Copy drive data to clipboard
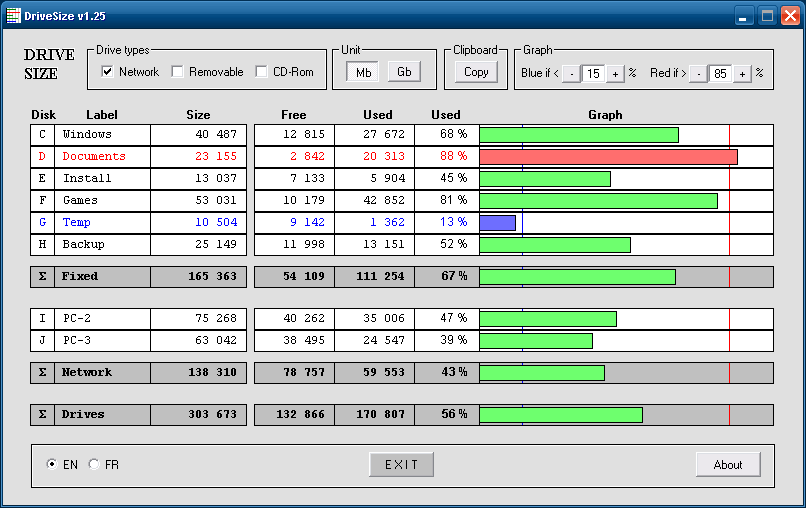806x508 pixels. coord(476,71)
